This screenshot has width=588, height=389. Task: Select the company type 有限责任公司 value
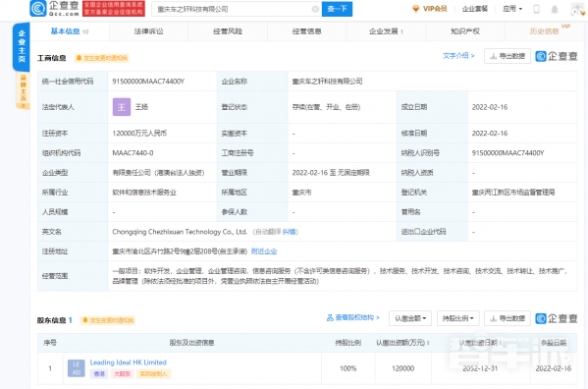click(x=158, y=173)
